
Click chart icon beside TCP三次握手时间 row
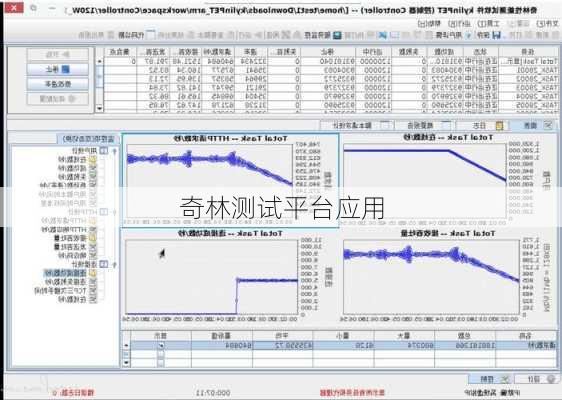click(x=93, y=290)
